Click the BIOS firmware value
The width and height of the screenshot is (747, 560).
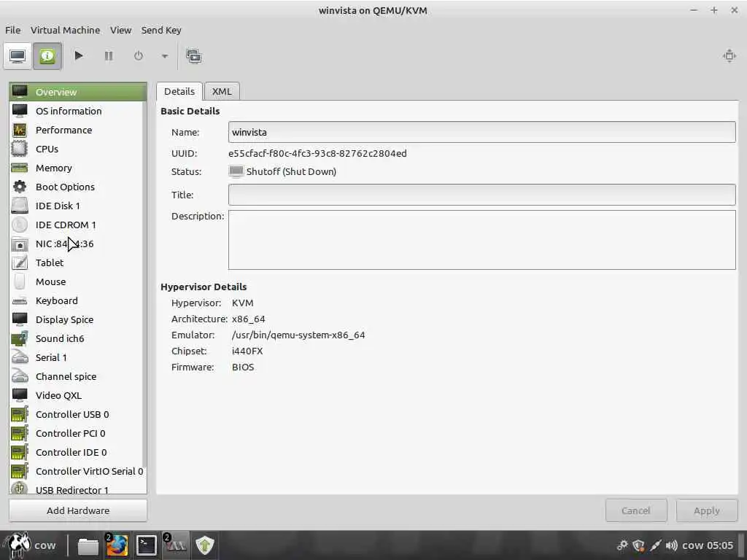click(x=243, y=367)
